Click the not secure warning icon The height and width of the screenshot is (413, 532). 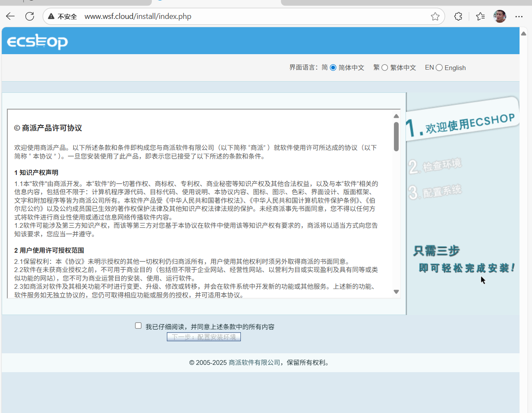point(51,16)
